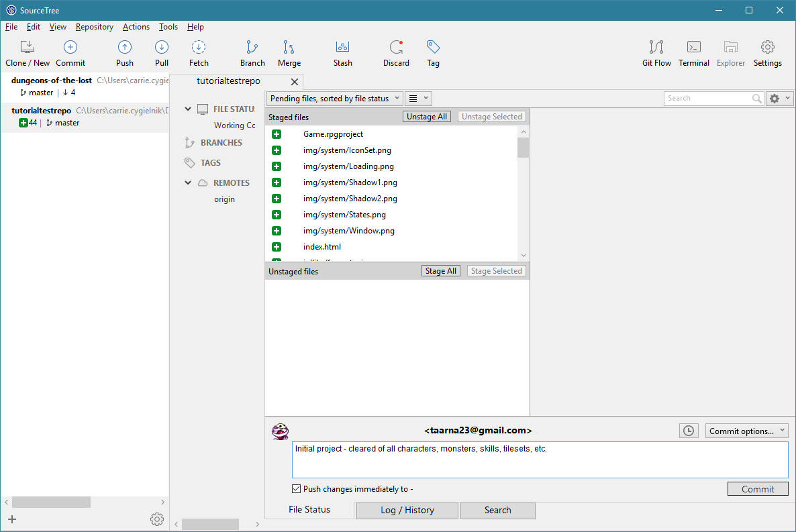Viewport: 796px width, 532px height.
Task: Click the Unstage All button
Action: click(426, 117)
